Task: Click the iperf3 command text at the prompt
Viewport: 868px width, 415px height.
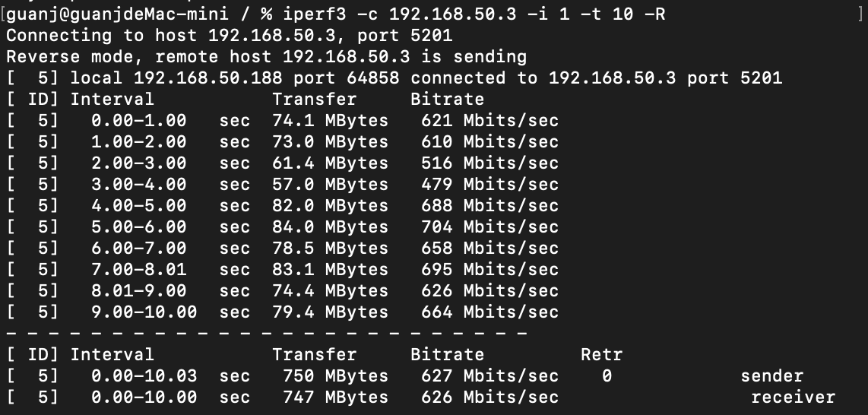Action: click(x=331, y=14)
